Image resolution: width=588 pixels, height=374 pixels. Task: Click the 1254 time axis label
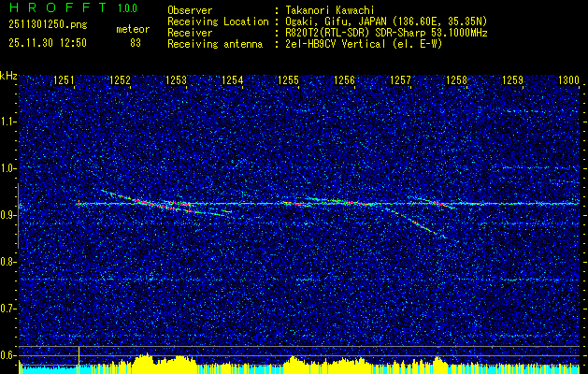coord(232,80)
